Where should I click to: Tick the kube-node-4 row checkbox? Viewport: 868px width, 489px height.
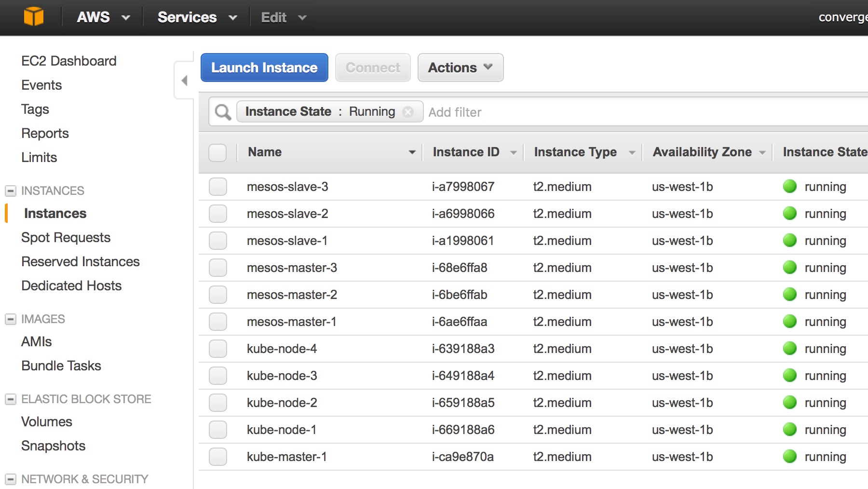(218, 349)
